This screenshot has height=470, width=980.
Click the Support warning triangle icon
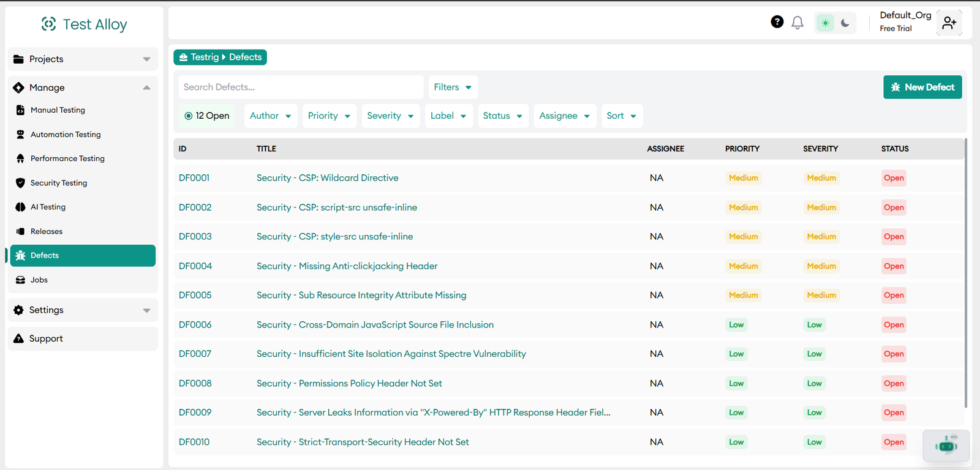coord(18,338)
